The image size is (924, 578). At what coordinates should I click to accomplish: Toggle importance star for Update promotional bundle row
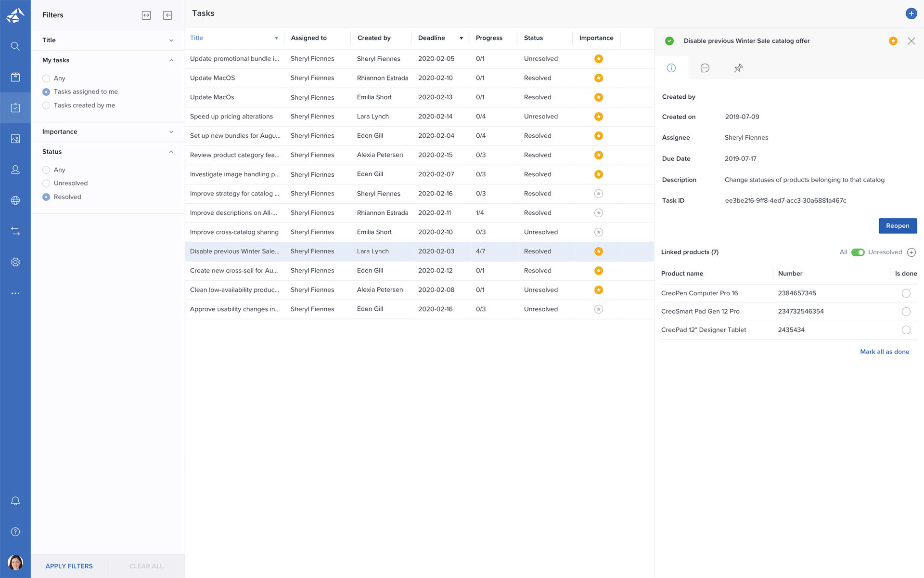[599, 59]
